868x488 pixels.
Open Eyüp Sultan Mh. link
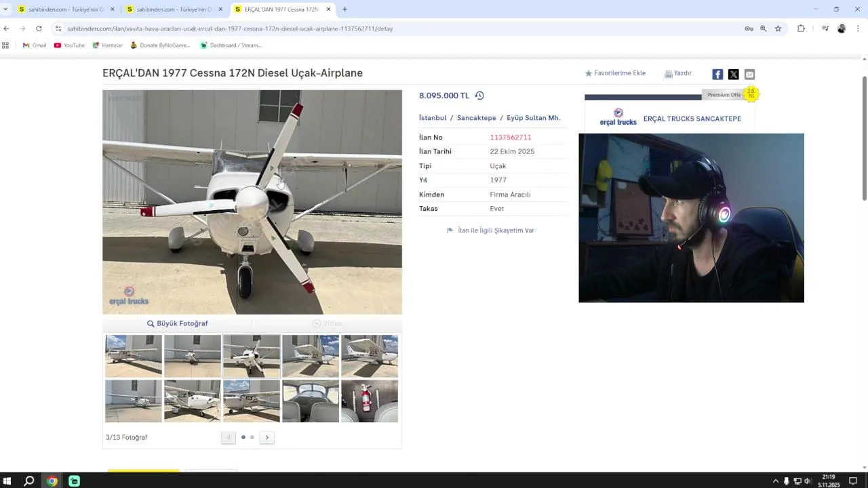[x=534, y=118]
